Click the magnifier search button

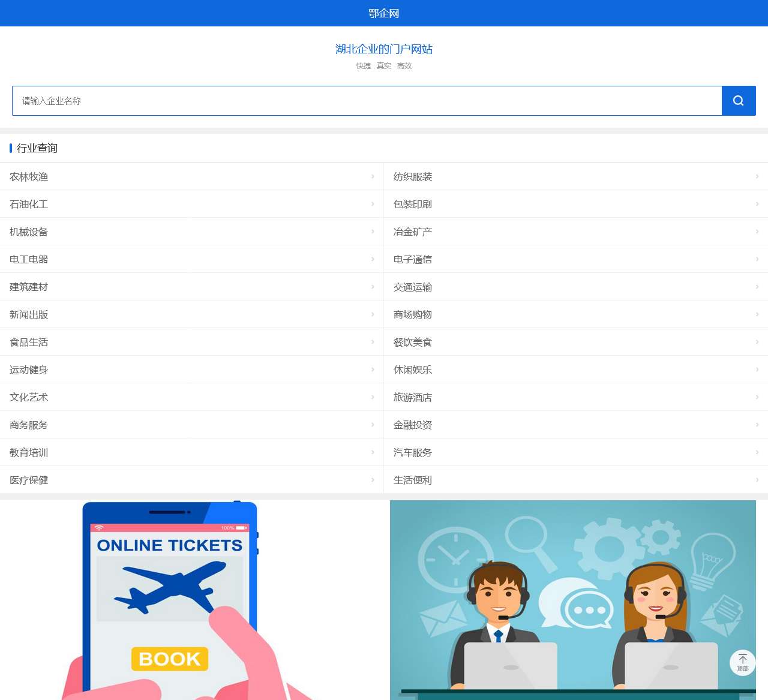(x=738, y=101)
